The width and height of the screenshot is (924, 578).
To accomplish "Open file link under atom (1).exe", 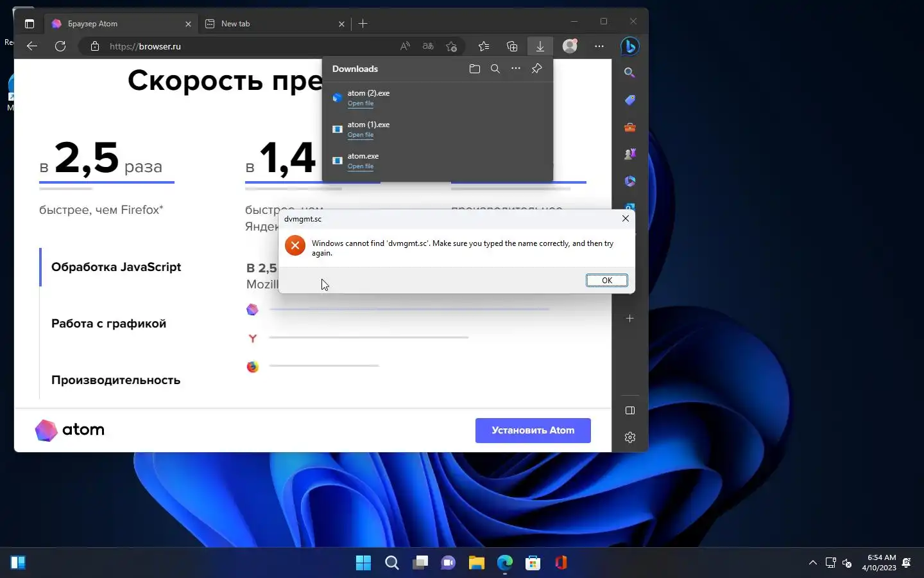I will pyautogui.click(x=361, y=135).
